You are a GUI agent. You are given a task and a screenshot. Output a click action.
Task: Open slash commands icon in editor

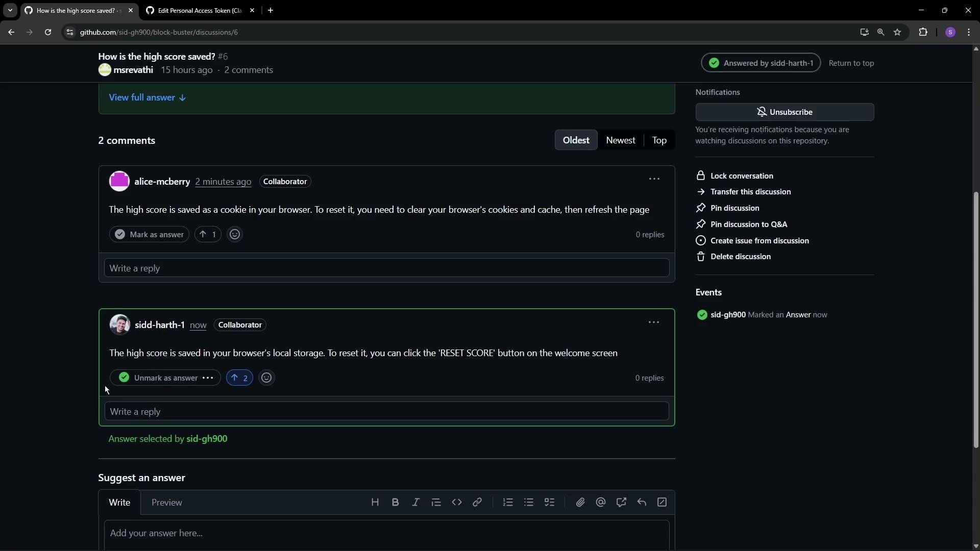point(662,503)
